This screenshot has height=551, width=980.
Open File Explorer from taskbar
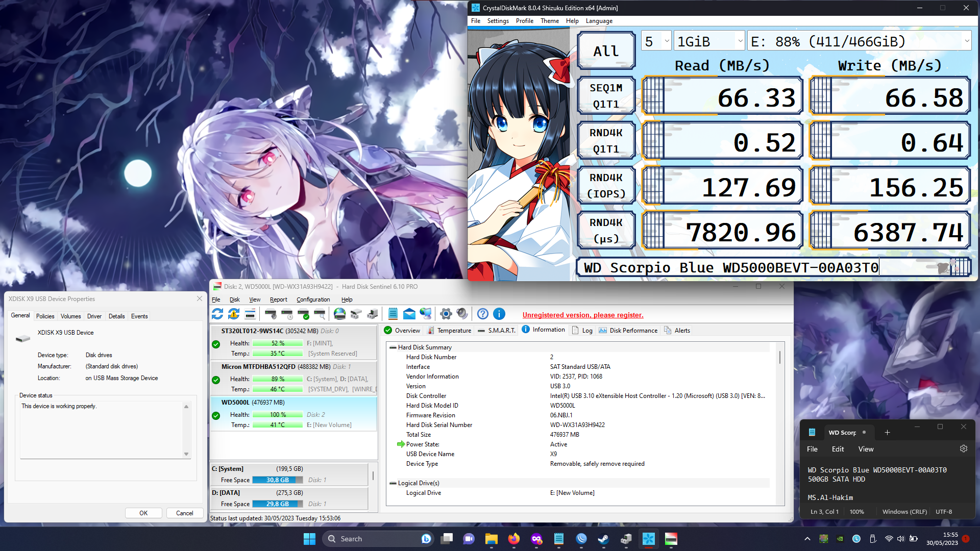click(492, 539)
